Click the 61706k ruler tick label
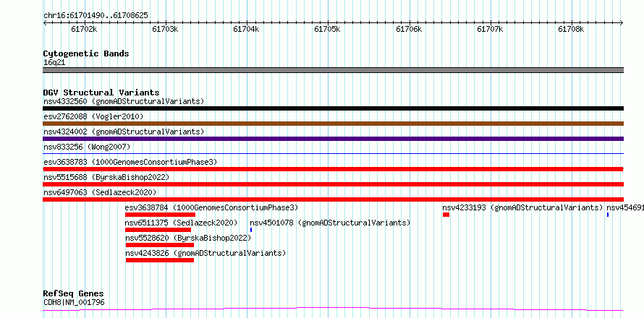The width and height of the screenshot is (644, 318). tap(409, 29)
